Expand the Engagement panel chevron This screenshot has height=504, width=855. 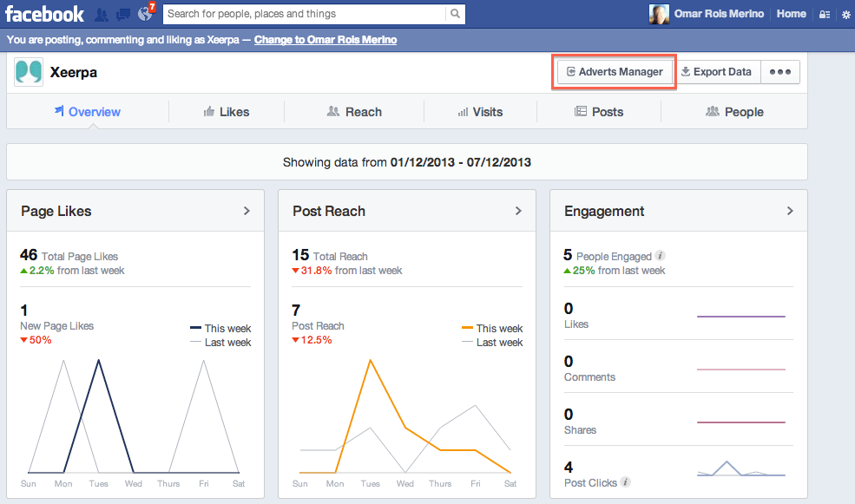[x=789, y=210]
